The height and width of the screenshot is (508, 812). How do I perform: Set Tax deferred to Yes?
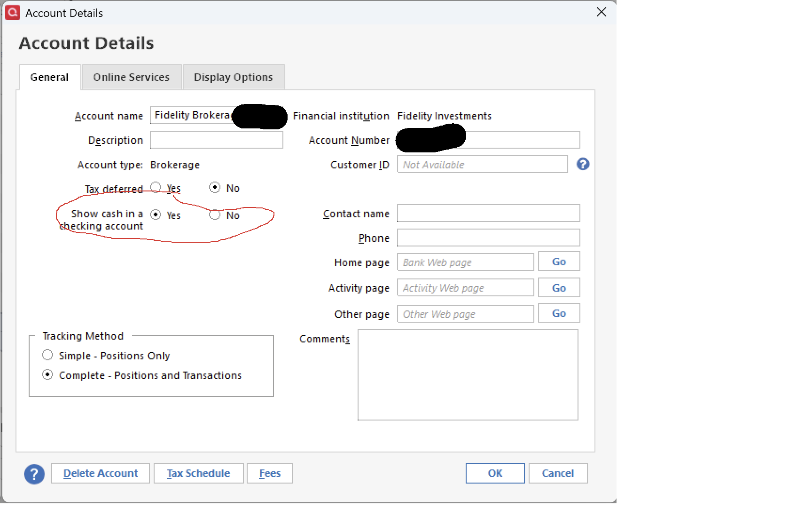156,187
